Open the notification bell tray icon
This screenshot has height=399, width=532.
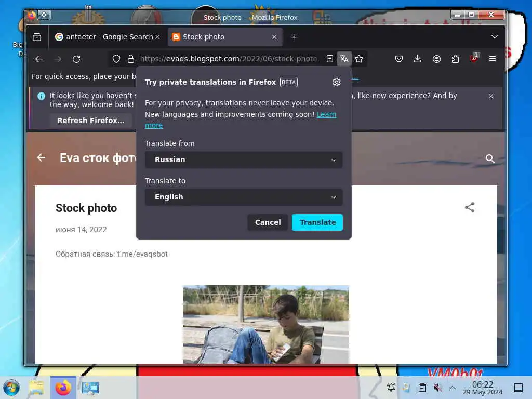(391, 388)
